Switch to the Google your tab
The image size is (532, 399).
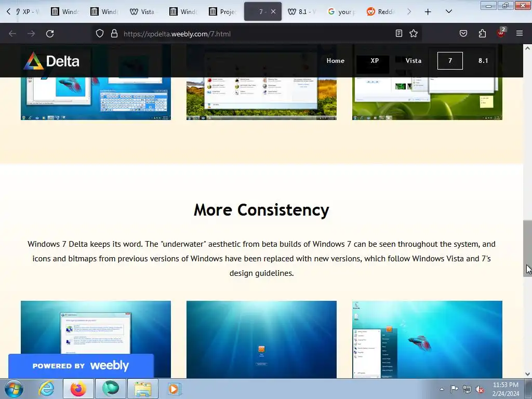pos(341,11)
